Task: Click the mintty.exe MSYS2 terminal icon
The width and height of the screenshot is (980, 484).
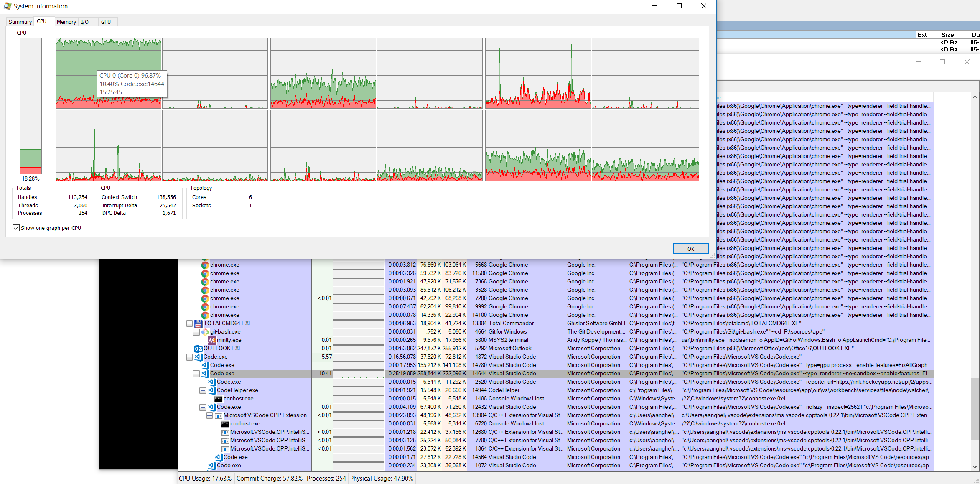Action: [x=211, y=340]
